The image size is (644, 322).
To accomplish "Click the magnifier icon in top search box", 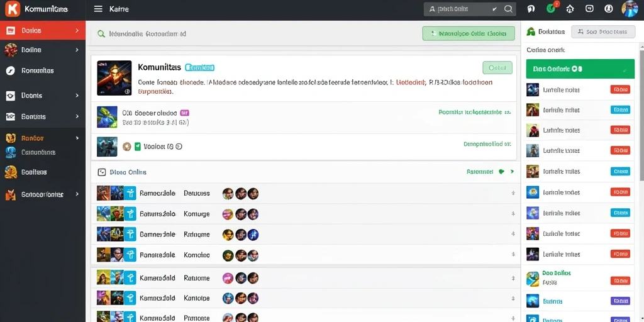I will tap(508, 9).
